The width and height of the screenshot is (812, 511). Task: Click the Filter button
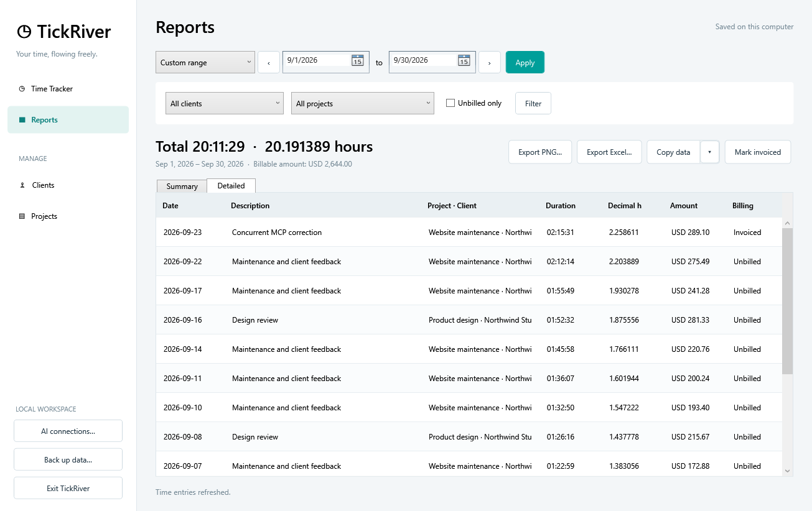coord(533,103)
